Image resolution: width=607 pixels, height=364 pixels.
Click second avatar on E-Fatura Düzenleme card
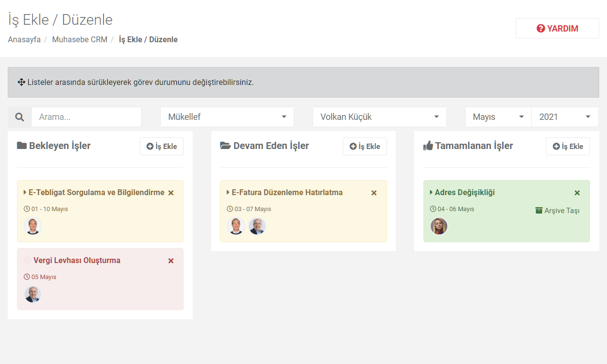(x=257, y=226)
